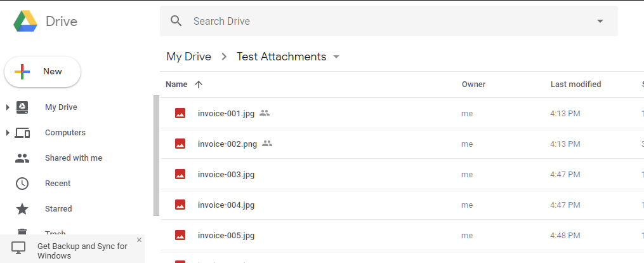Click into the Search Drive field
The image size is (644, 263).
tap(381, 21)
